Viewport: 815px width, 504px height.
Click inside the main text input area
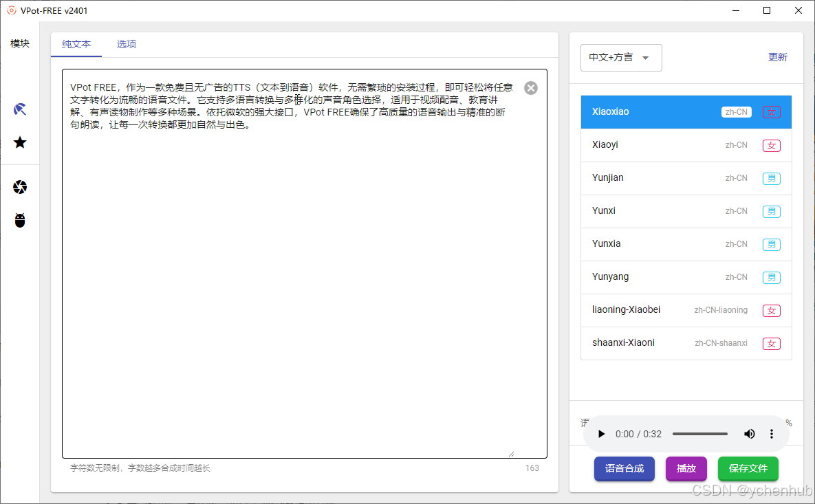tap(305, 263)
